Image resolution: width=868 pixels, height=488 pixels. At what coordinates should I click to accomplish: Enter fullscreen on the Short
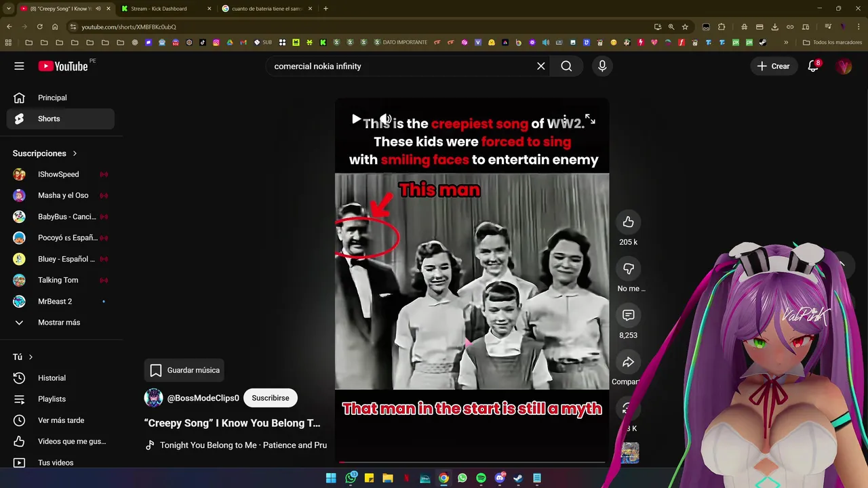590,119
